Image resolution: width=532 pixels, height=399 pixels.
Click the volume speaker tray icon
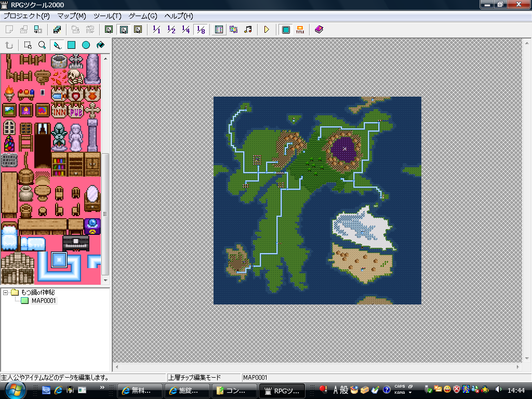click(x=498, y=390)
